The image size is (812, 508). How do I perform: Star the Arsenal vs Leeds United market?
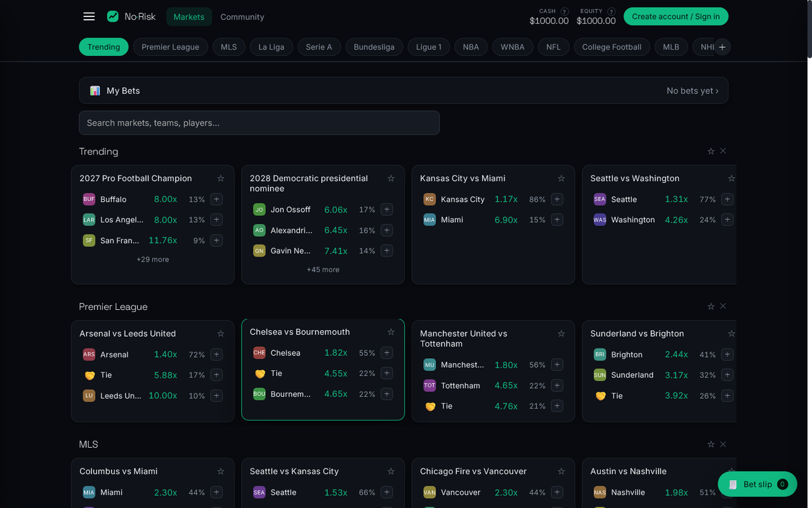click(x=221, y=333)
